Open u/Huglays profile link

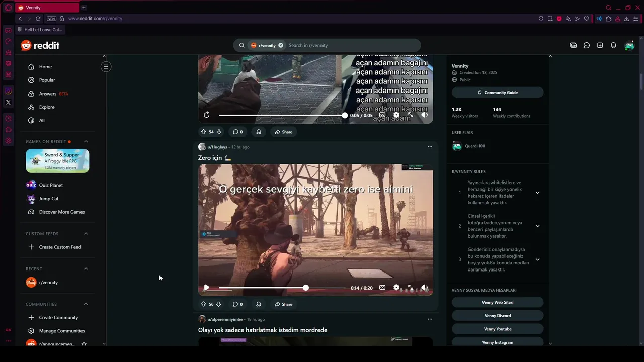(x=217, y=147)
